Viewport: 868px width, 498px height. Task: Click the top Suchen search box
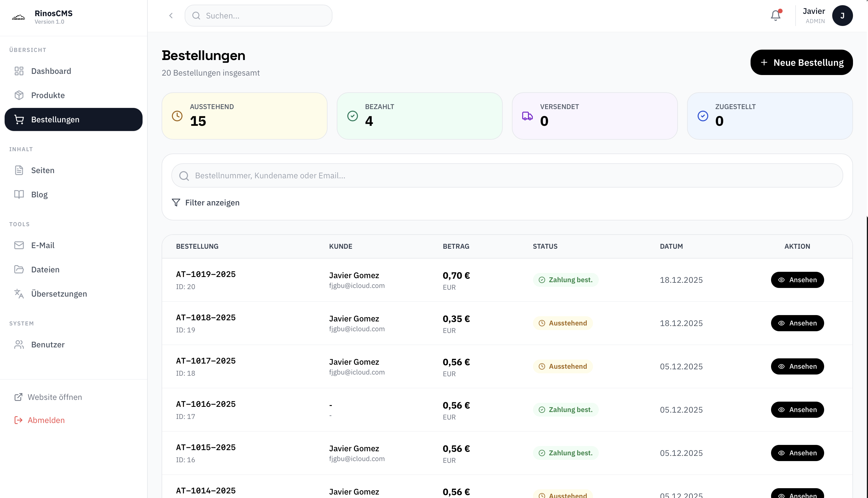point(259,16)
